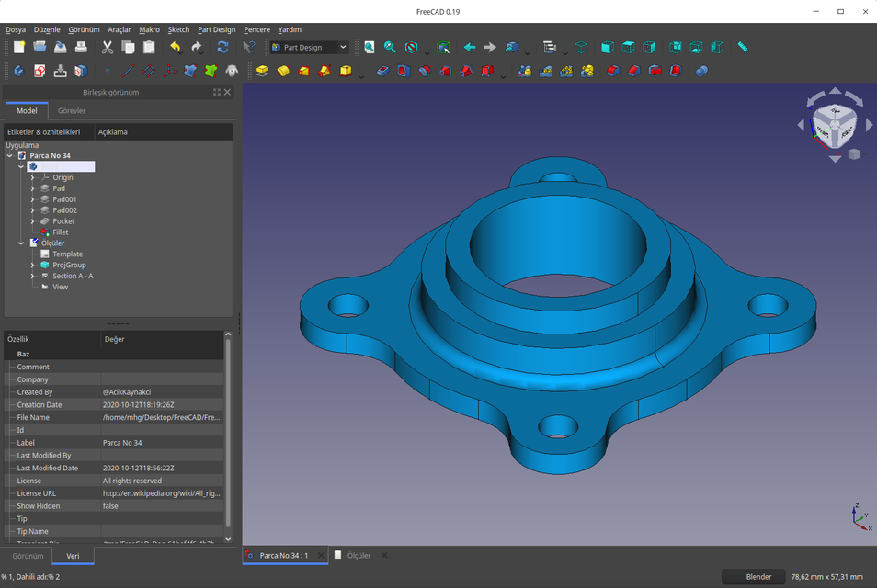Expand the Pad001 feature in the tree
The image size is (877, 588).
[32, 198]
